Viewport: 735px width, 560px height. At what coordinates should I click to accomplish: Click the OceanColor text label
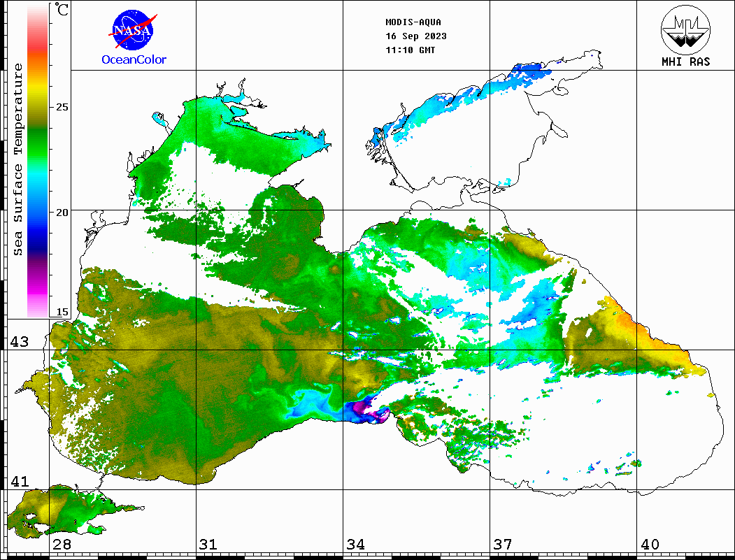click(134, 59)
